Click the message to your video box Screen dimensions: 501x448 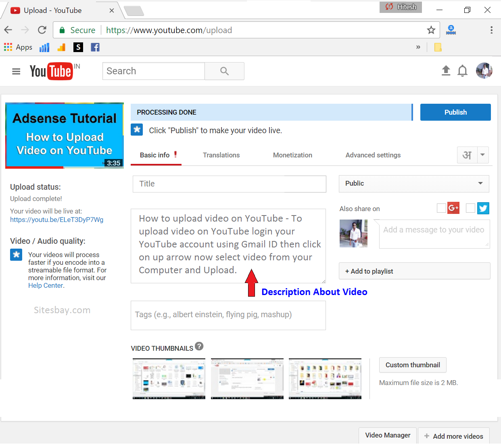434,234
